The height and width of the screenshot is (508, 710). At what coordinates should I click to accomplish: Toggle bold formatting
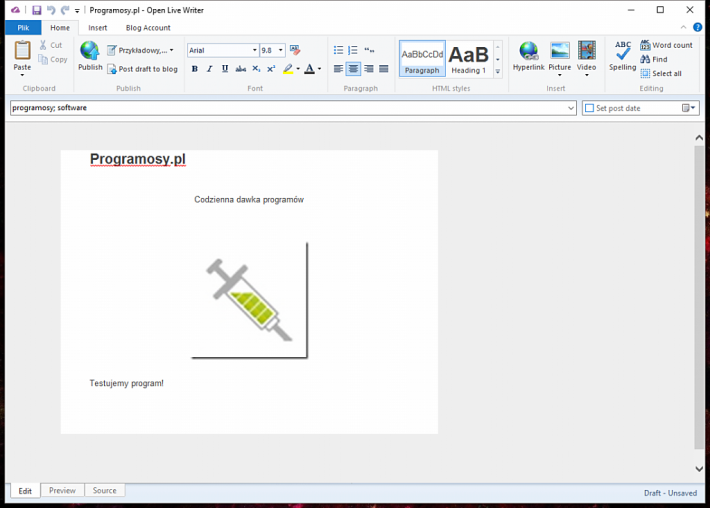pyautogui.click(x=195, y=69)
